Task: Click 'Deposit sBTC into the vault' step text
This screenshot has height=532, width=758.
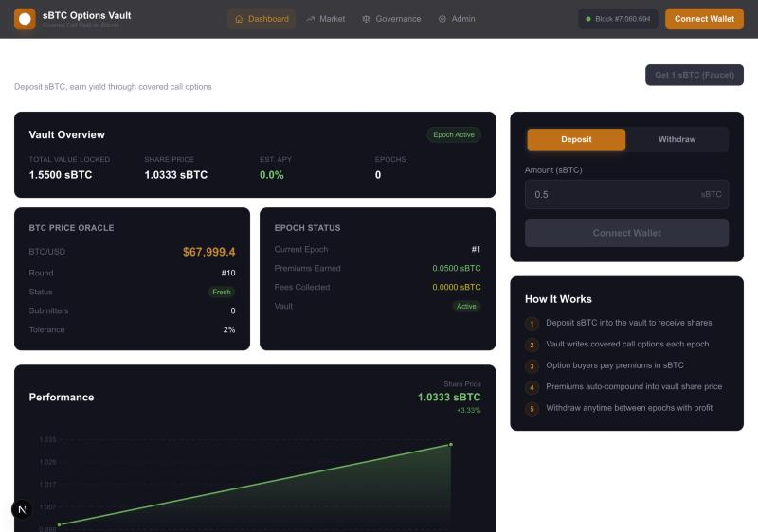Action: pos(629,323)
